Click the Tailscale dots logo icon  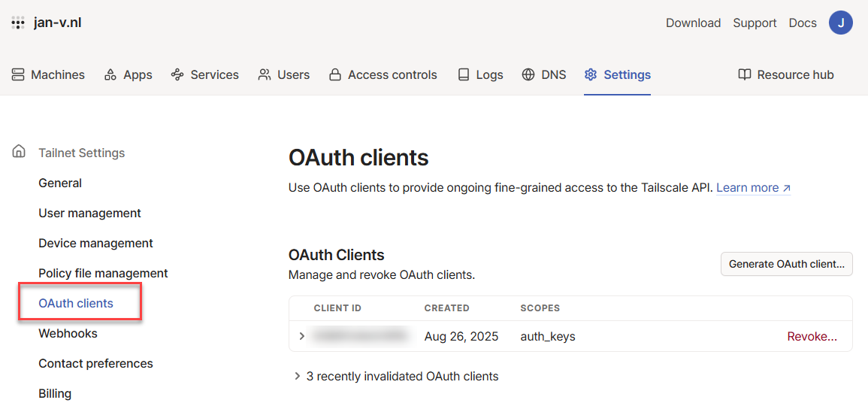click(x=18, y=23)
